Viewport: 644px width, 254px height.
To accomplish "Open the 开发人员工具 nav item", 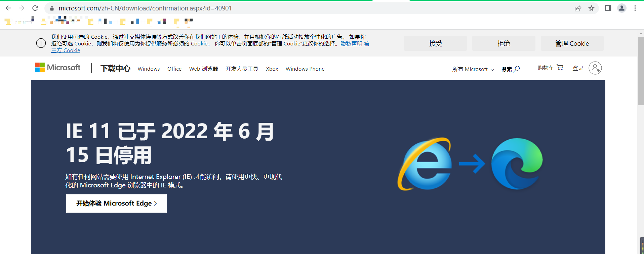I will click(x=242, y=69).
